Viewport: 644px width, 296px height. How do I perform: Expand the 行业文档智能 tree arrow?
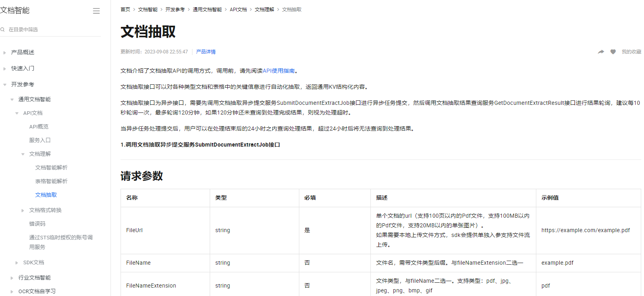coord(12,278)
